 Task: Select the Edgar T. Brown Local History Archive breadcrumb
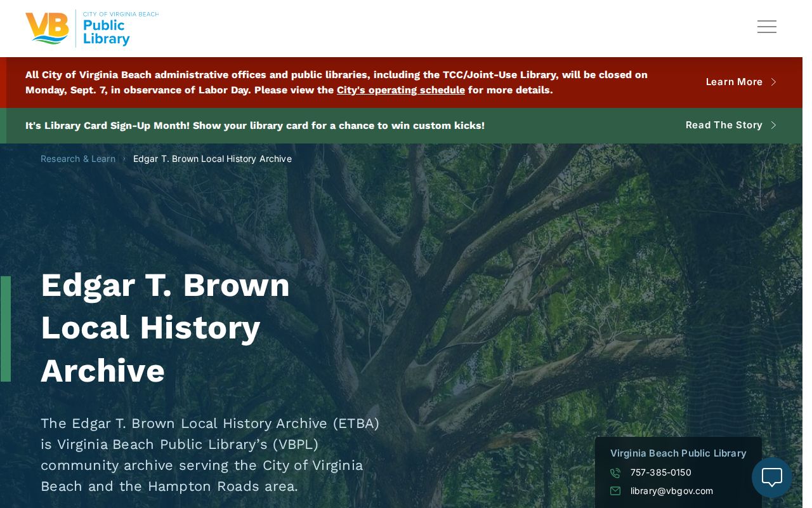coord(213,159)
